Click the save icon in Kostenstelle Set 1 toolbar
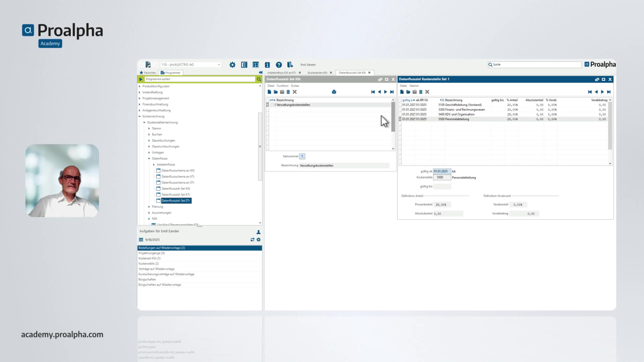Viewport: 644px width, 362px height. point(415,92)
